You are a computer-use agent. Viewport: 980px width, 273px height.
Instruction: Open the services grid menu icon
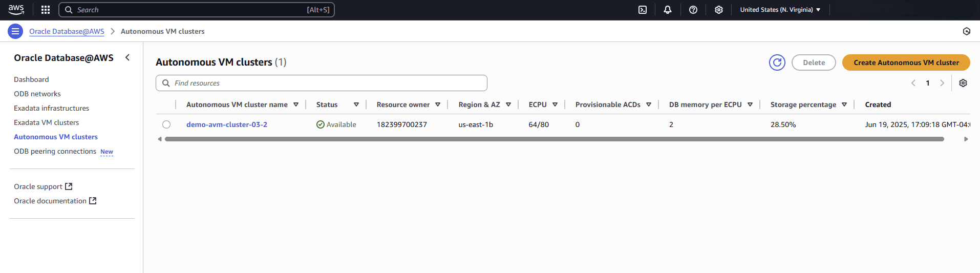46,10
